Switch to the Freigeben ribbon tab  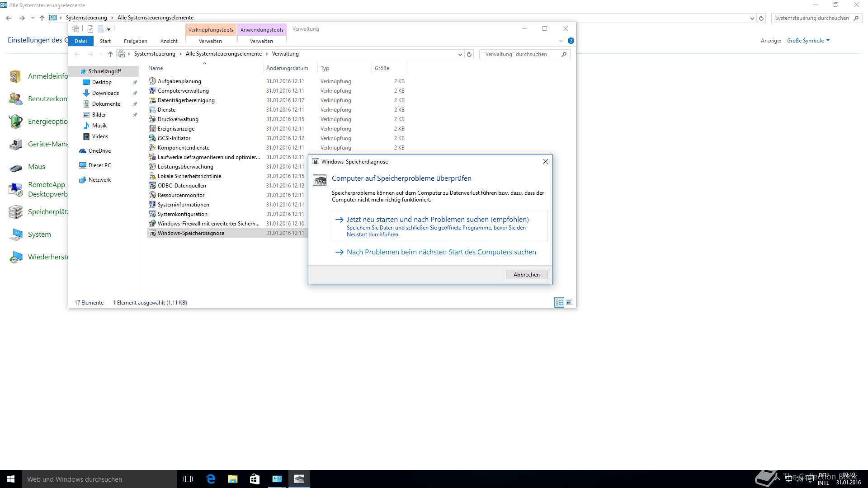[136, 41]
